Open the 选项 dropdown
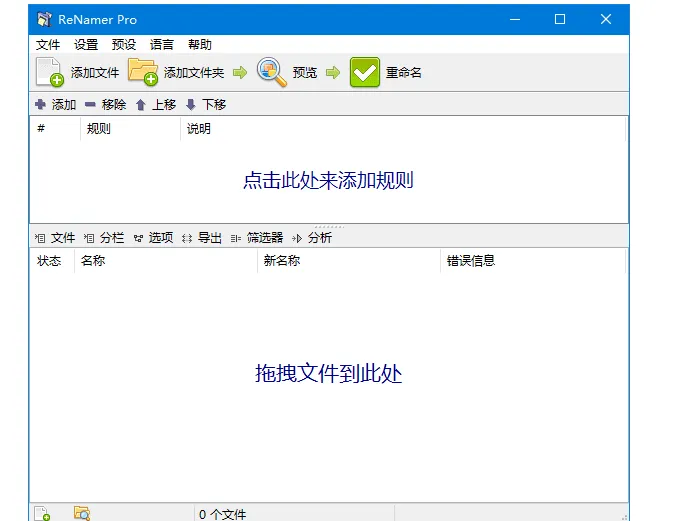The image size is (688, 521). click(153, 238)
